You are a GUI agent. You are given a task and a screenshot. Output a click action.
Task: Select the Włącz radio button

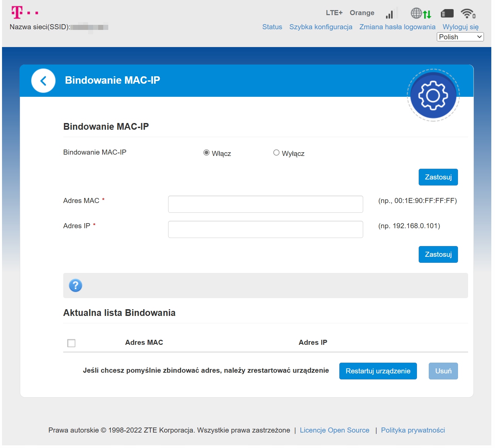point(206,153)
